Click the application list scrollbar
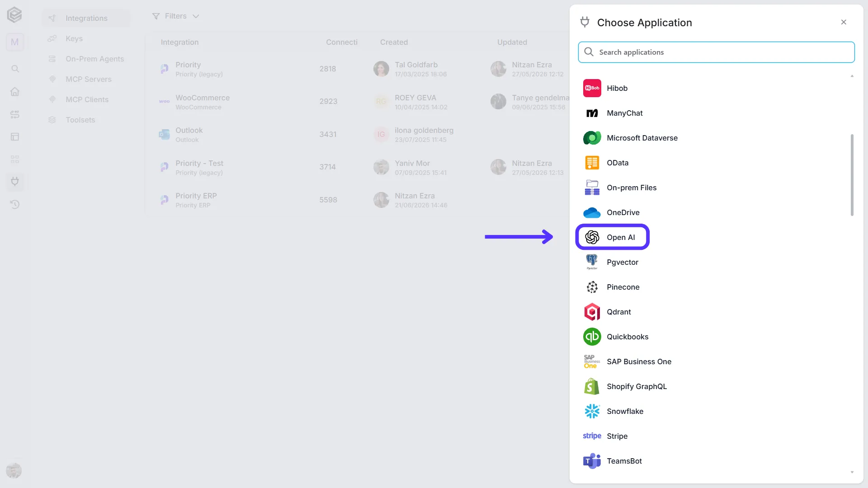The image size is (868, 488). [x=852, y=175]
